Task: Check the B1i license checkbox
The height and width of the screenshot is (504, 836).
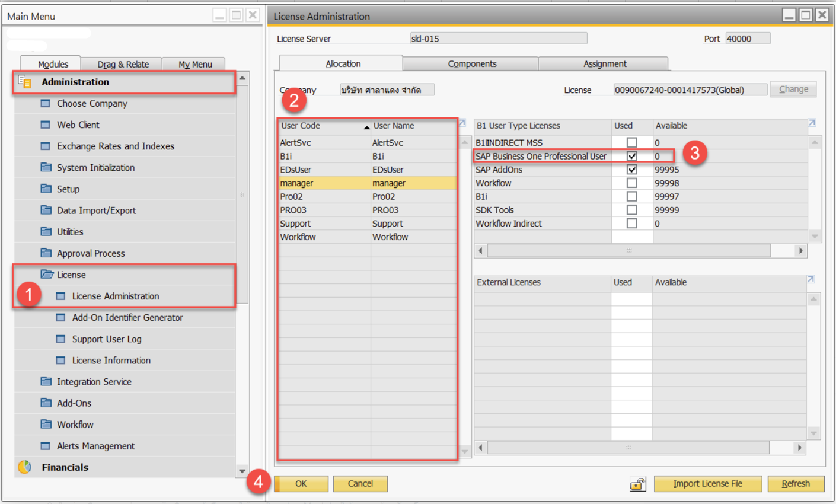Action: click(x=632, y=196)
